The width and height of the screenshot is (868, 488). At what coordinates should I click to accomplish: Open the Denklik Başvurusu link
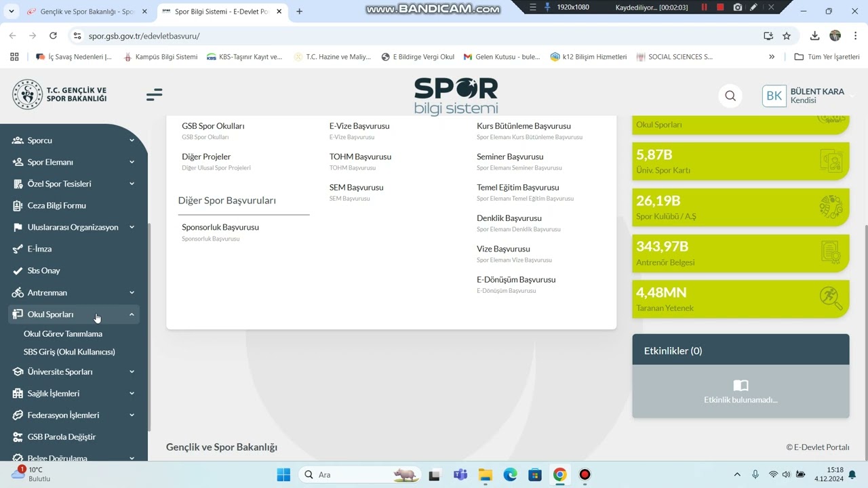pos(509,218)
